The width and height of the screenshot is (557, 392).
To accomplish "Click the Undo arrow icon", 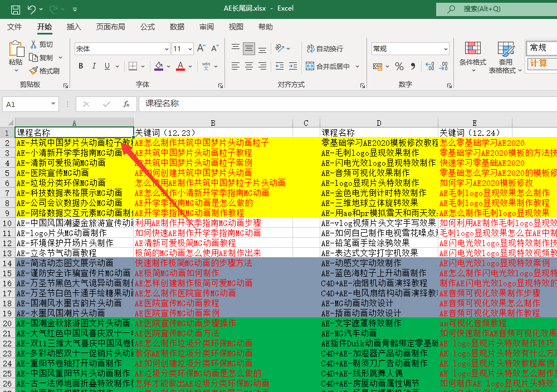I will pos(32,9).
